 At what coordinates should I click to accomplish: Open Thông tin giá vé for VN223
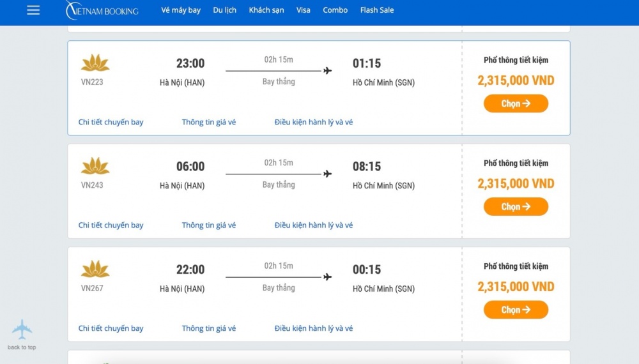209,122
